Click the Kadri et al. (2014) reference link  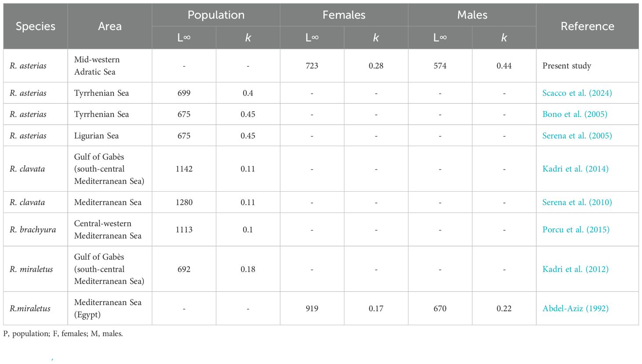(x=575, y=169)
